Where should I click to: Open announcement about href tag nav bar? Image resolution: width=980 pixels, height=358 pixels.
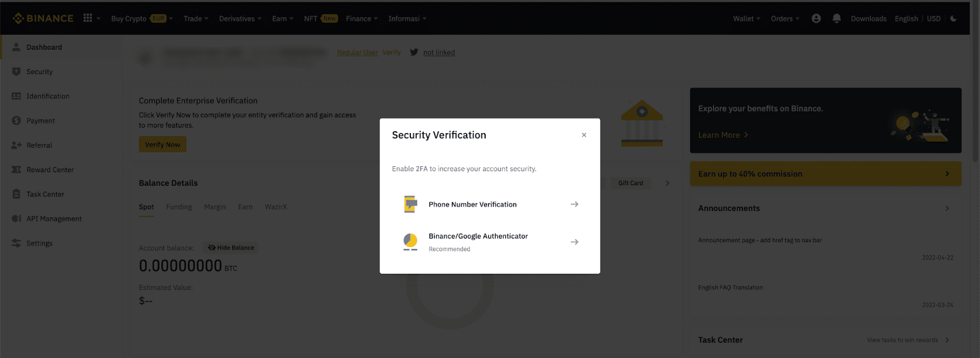(x=760, y=240)
